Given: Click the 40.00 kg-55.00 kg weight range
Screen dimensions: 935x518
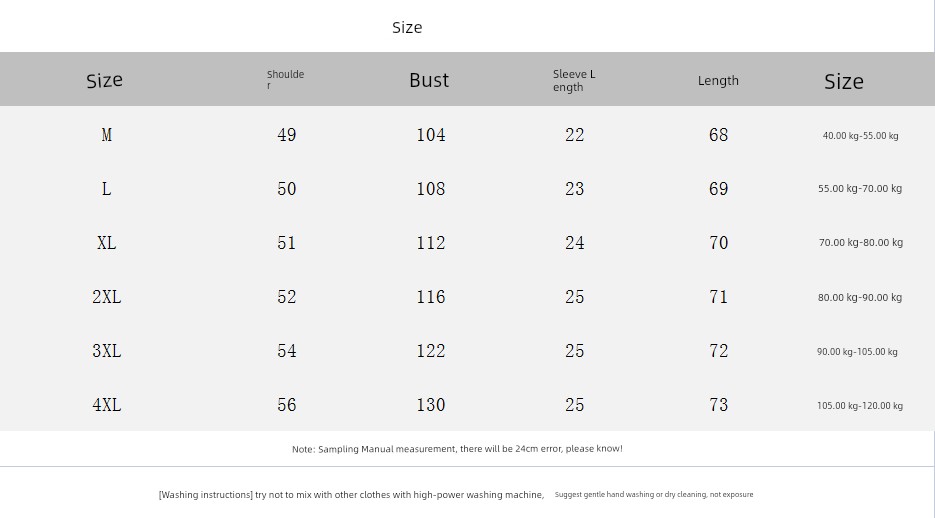Looking at the screenshot, I should point(860,136).
